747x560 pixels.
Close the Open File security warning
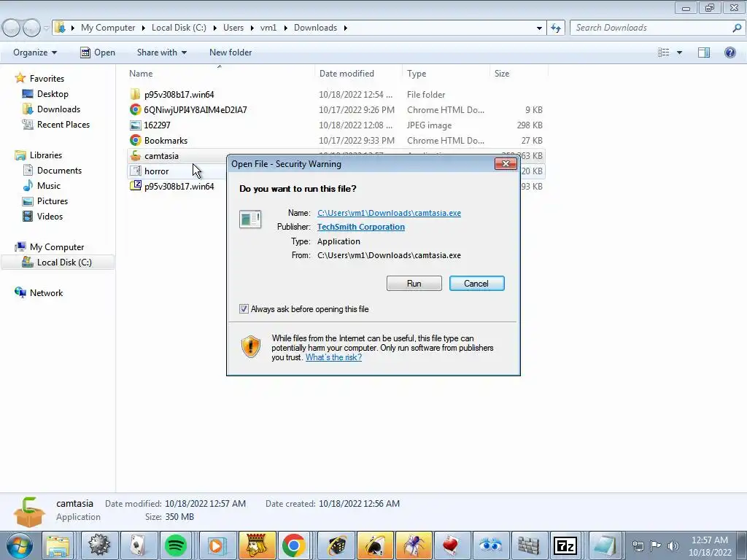[x=506, y=164]
